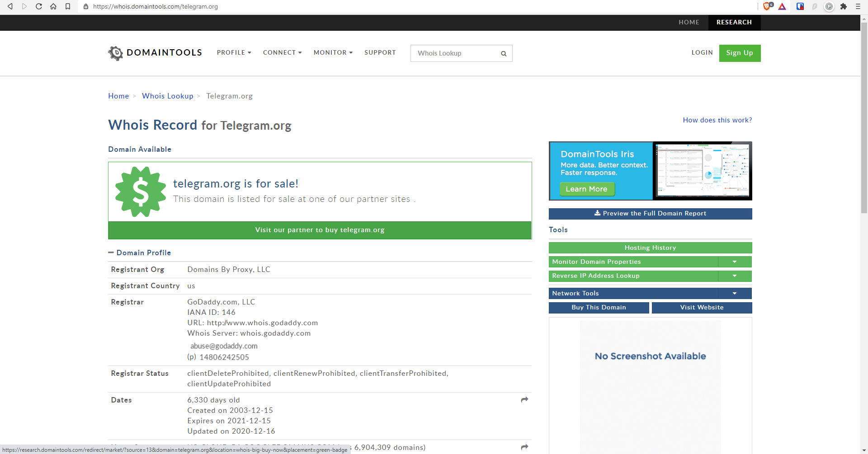Expand Reverse IP Address Lookup arrow
Image resolution: width=868 pixels, height=454 pixels.
[735, 276]
